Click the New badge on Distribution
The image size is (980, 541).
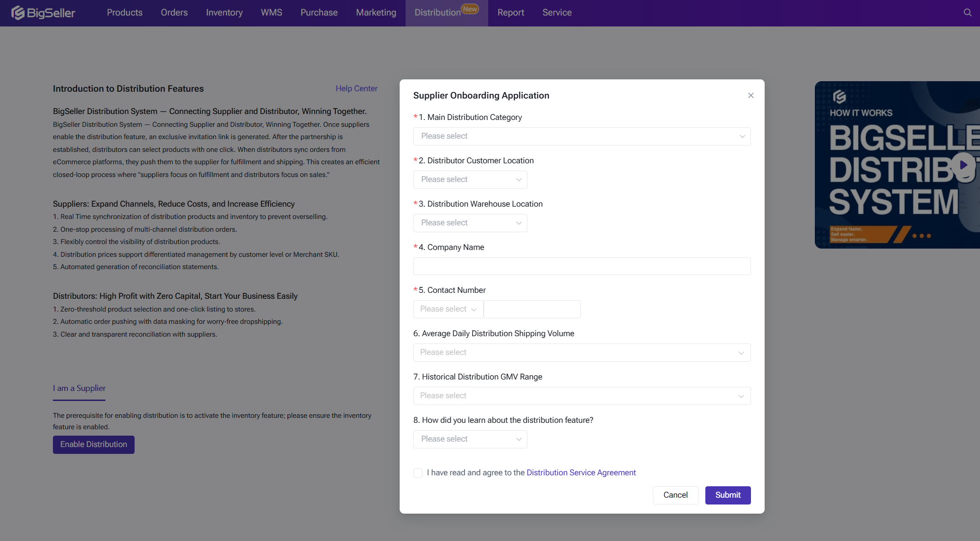coord(470,9)
